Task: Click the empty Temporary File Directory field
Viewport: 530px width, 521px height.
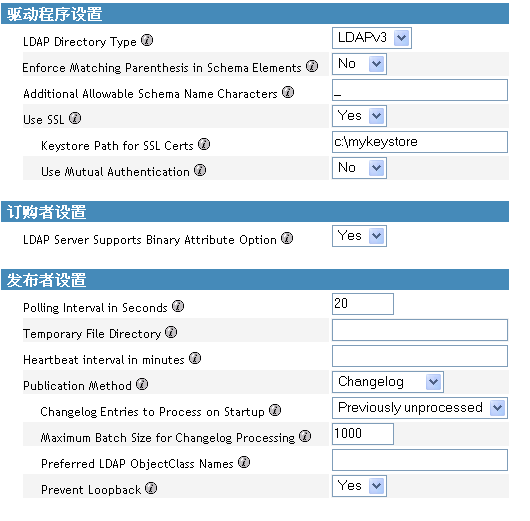Action: pos(420,330)
